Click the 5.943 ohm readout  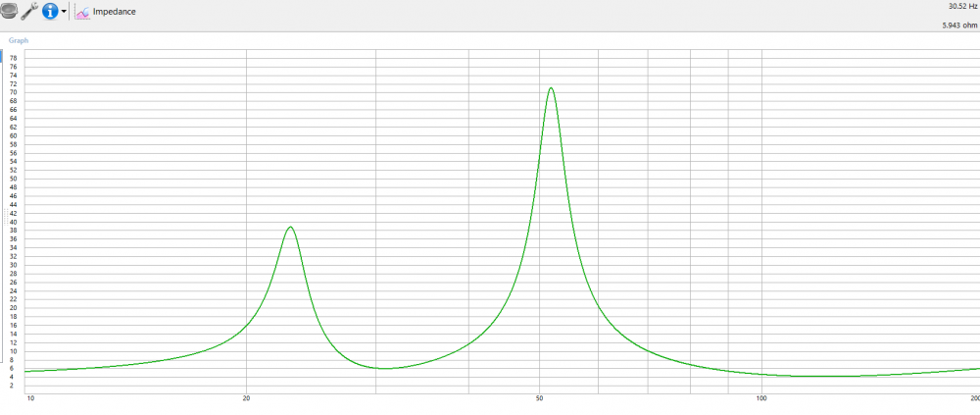[959, 26]
